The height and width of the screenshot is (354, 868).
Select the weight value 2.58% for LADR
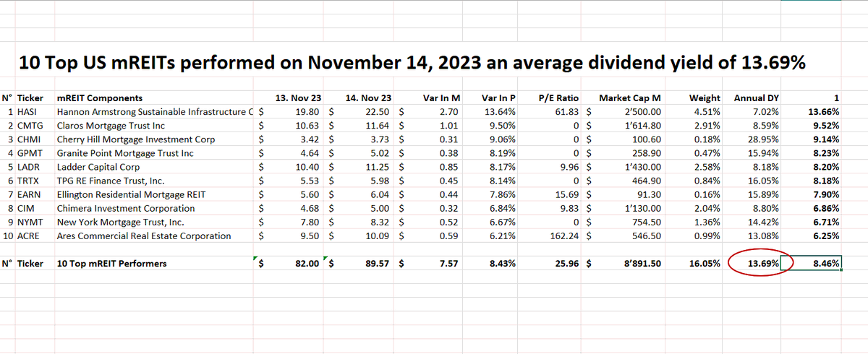tap(706, 167)
